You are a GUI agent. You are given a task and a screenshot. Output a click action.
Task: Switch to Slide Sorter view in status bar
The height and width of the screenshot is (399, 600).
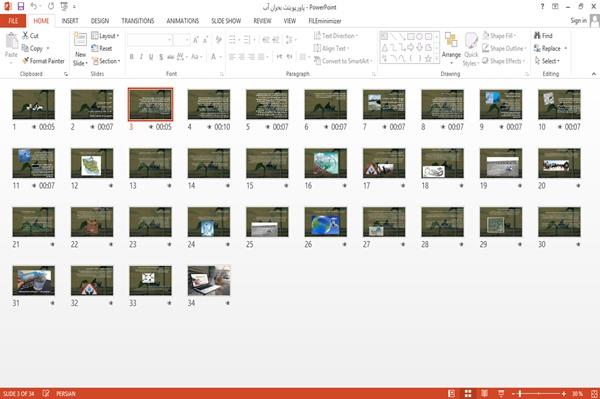click(468, 393)
